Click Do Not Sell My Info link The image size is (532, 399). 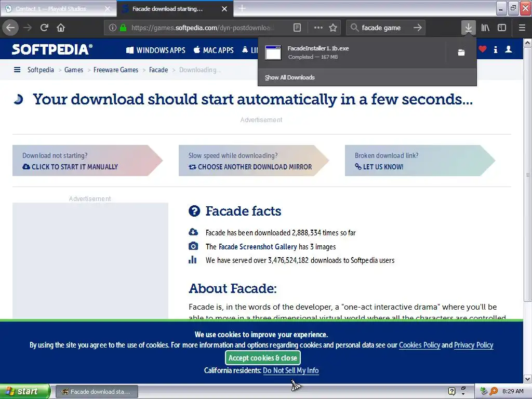pyautogui.click(x=291, y=370)
